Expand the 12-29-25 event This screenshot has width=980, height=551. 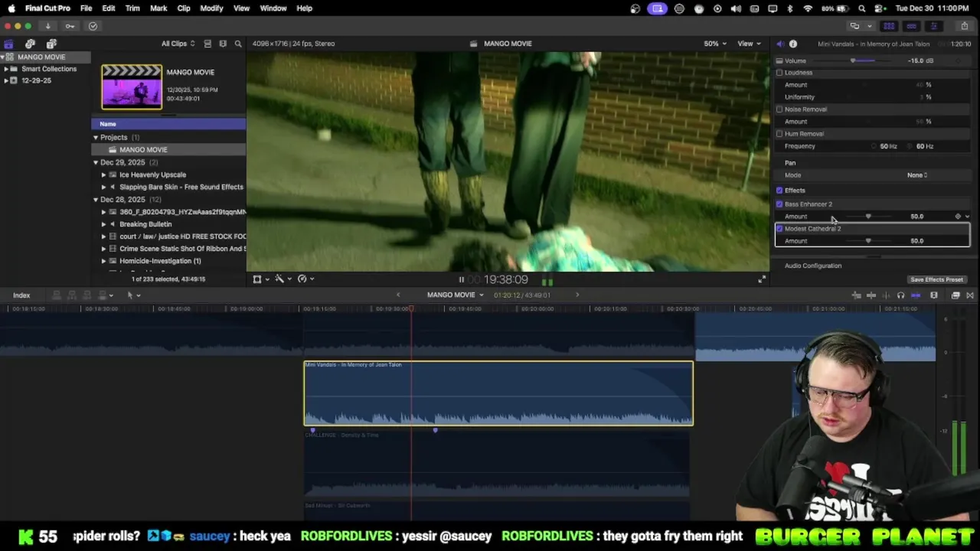click(x=6, y=80)
